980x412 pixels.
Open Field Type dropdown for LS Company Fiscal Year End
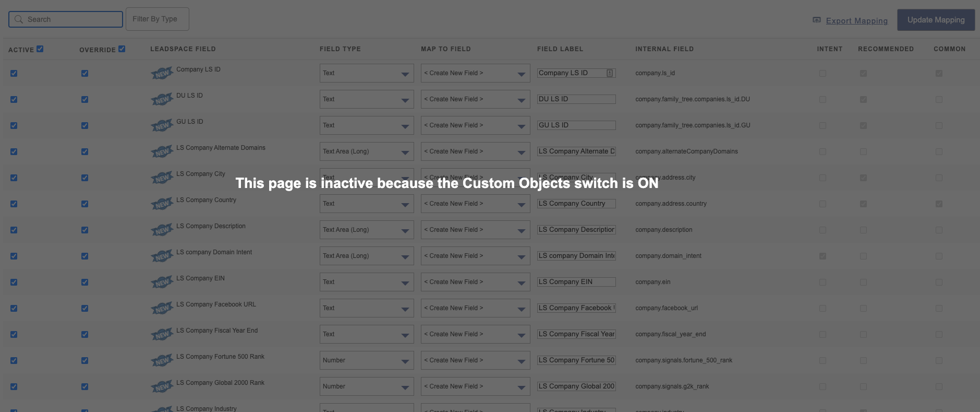click(367, 334)
